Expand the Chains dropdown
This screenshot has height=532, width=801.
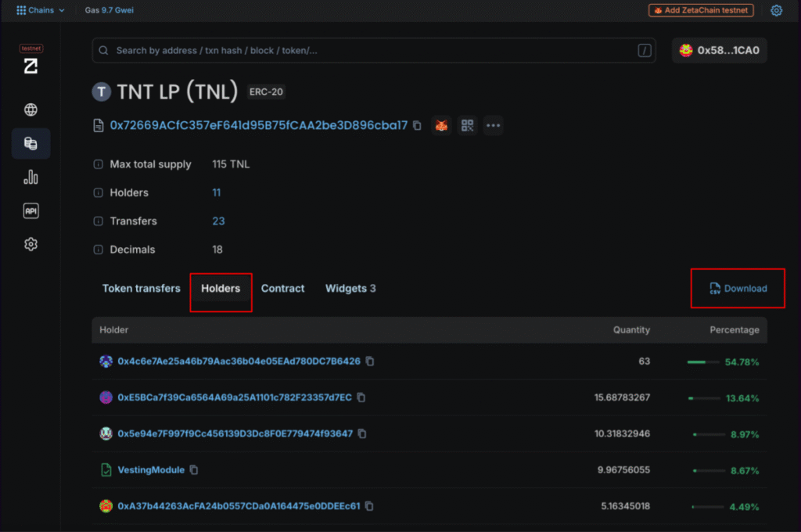(41, 10)
